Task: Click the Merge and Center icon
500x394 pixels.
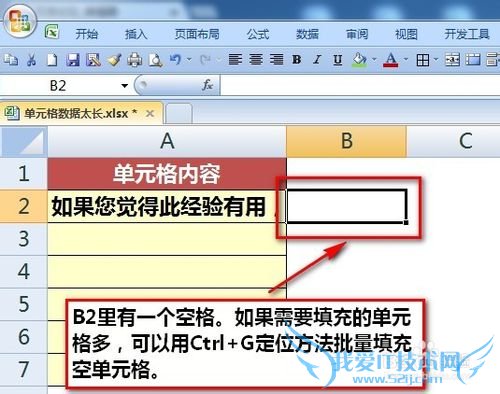Action: (452, 60)
